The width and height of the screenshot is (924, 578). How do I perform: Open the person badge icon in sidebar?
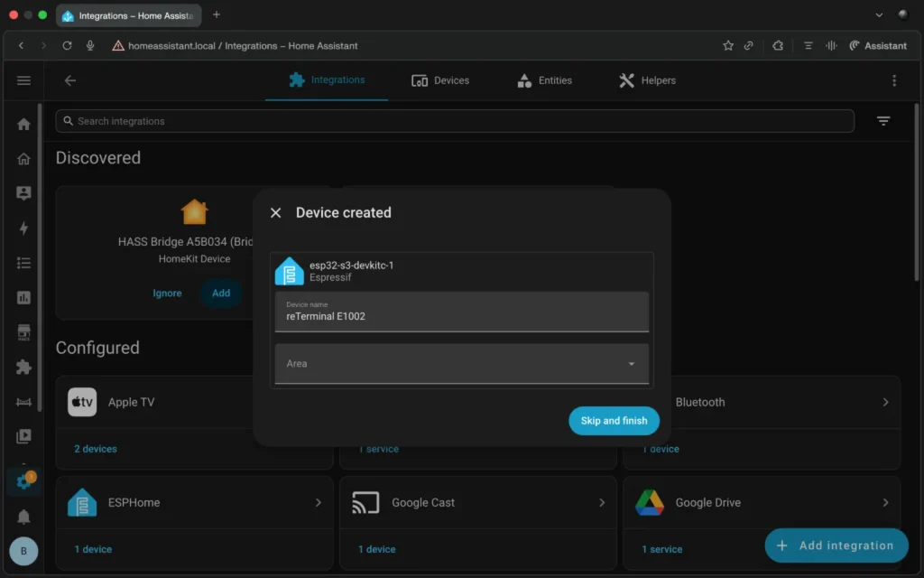point(23,193)
